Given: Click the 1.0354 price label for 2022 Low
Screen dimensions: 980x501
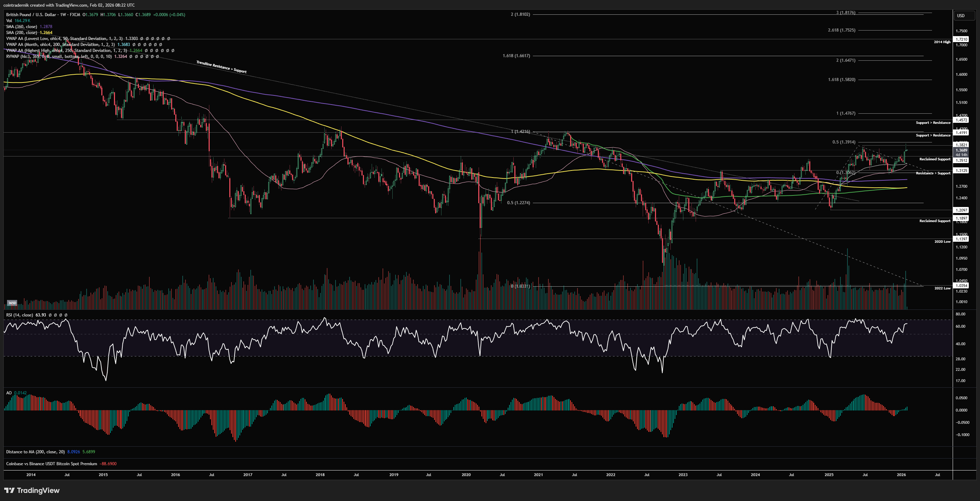Looking at the screenshot, I should click(x=961, y=286).
